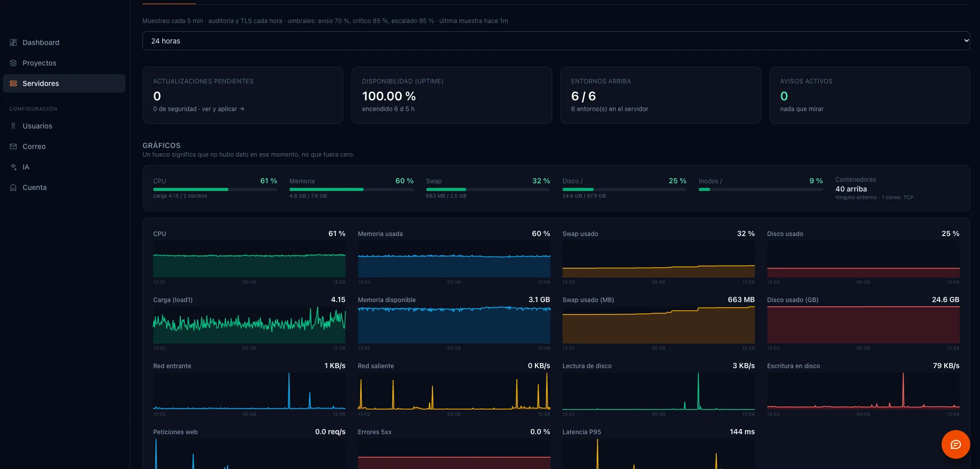This screenshot has height=469, width=980.
Task: Click the Servidores server icon
Action: pos(13,83)
